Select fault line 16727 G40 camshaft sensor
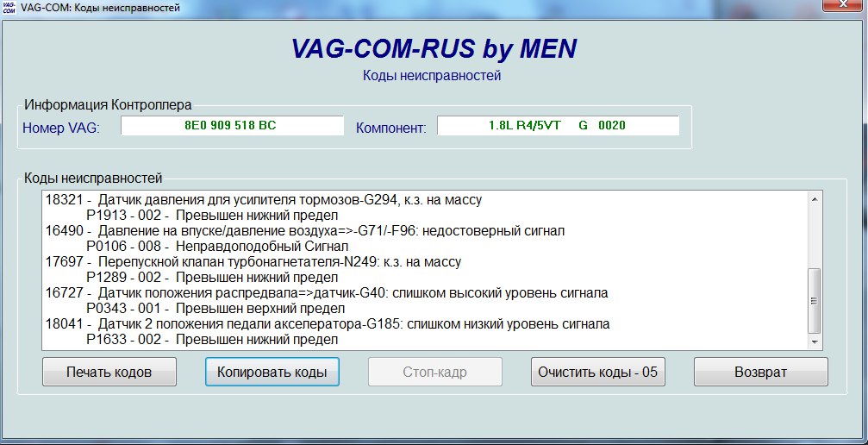Screen dimensions: 868x445 click(x=327, y=292)
